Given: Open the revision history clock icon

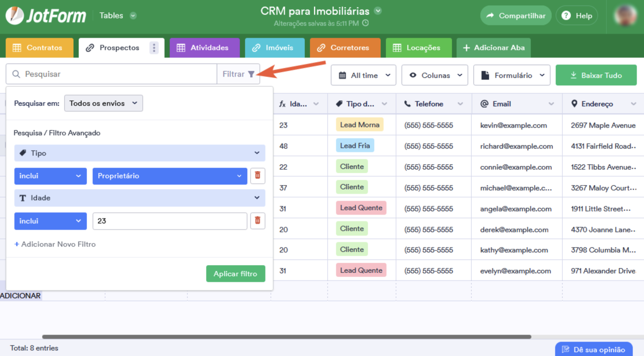Looking at the screenshot, I should click(x=366, y=23).
